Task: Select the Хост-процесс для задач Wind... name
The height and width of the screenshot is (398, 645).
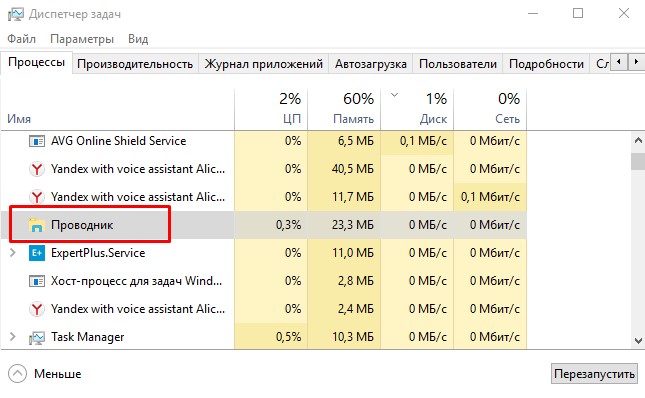Action: 137,281
